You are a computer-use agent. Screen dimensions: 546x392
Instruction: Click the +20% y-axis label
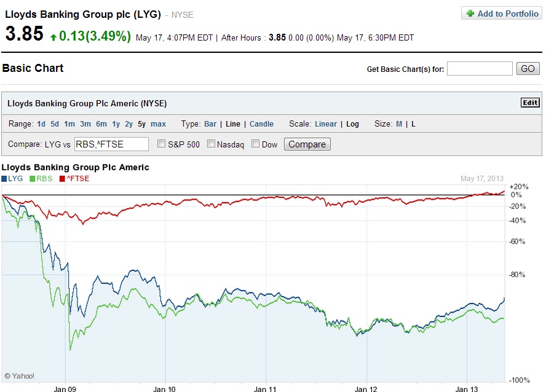click(519, 187)
